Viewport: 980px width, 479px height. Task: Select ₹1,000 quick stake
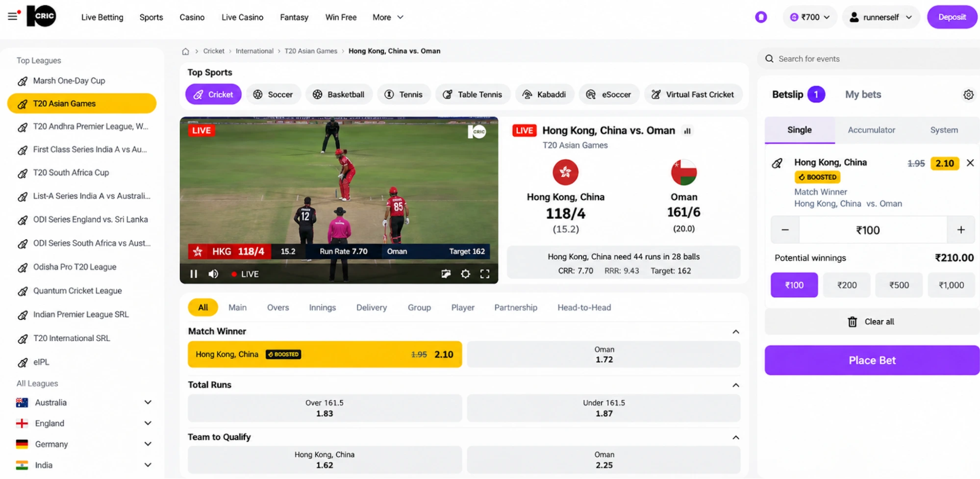(951, 285)
